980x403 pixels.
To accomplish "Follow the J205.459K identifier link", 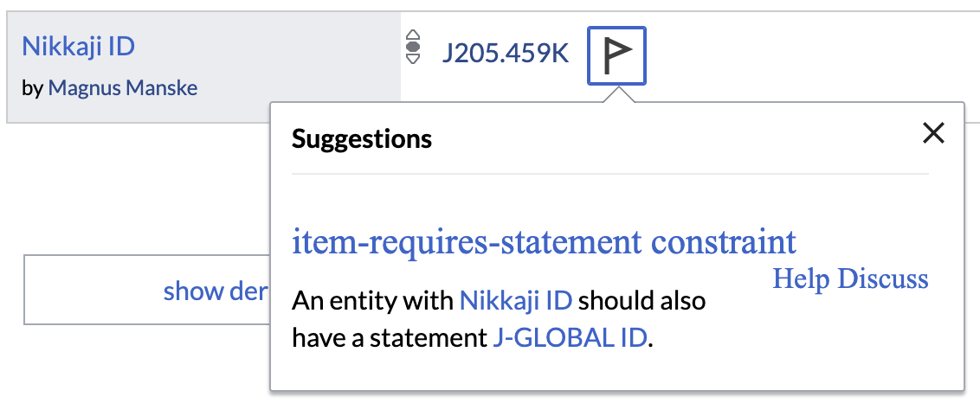I will pyautogui.click(x=506, y=54).
